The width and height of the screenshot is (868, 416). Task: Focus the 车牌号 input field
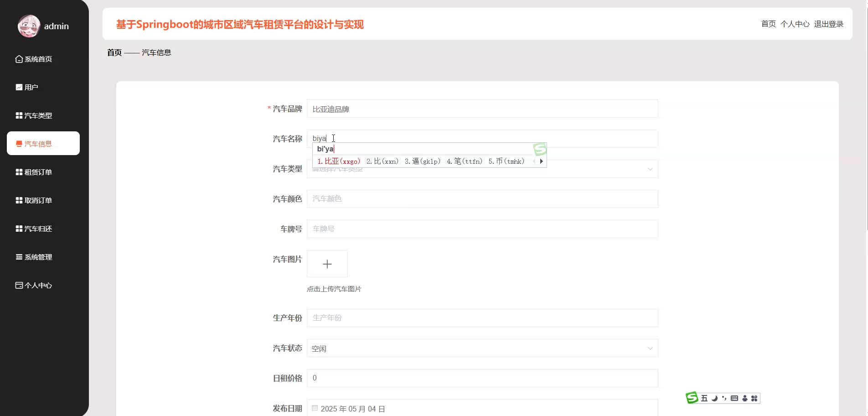pos(482,229)
